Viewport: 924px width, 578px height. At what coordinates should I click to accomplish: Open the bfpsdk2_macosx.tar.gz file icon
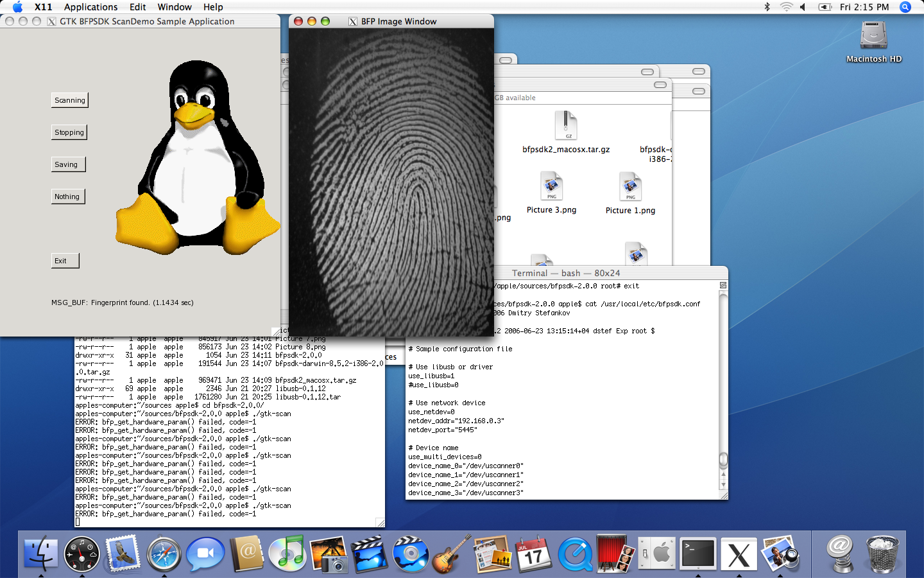pos(565,126)
